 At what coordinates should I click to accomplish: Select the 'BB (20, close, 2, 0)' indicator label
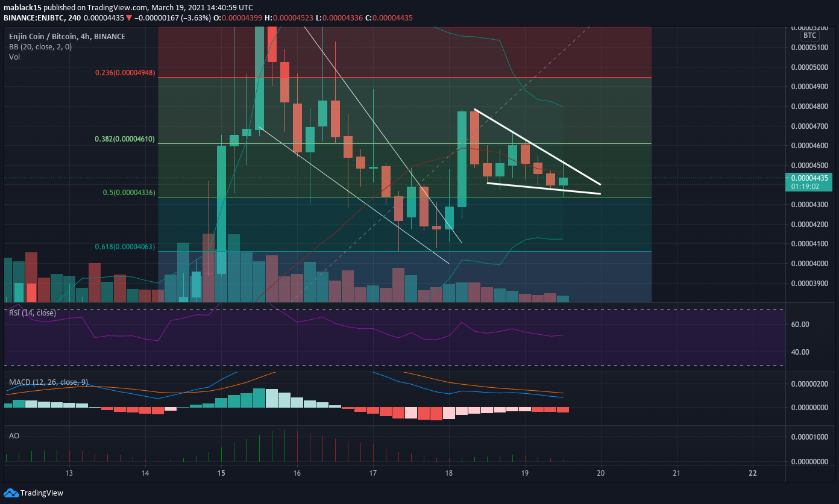click(x=40, y=47)
